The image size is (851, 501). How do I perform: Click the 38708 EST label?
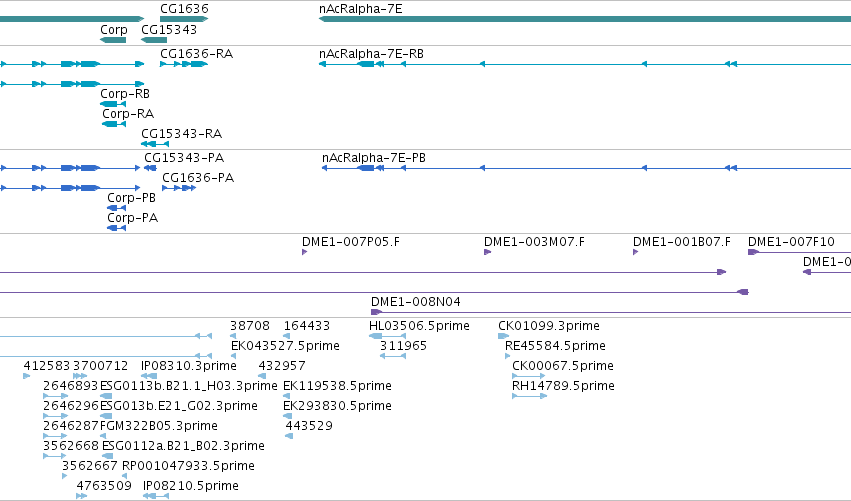pyautogui.click(x=250, y=326)
